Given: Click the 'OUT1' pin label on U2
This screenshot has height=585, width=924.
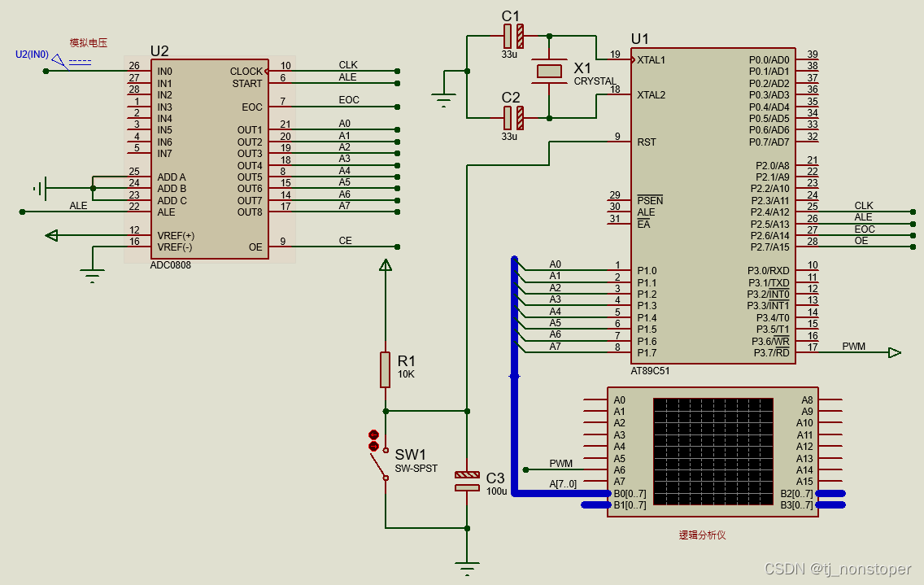Looking at the screenshot, I should 250,129.
